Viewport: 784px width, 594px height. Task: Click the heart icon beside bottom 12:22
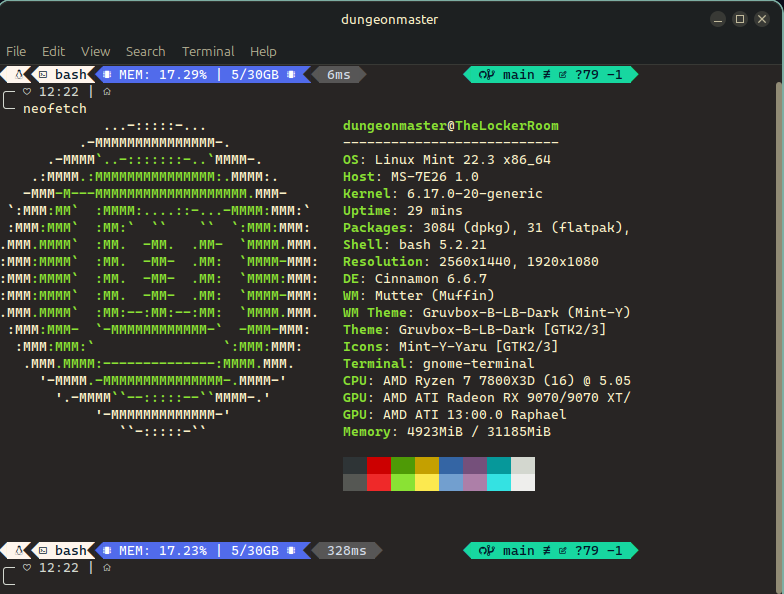27,568
